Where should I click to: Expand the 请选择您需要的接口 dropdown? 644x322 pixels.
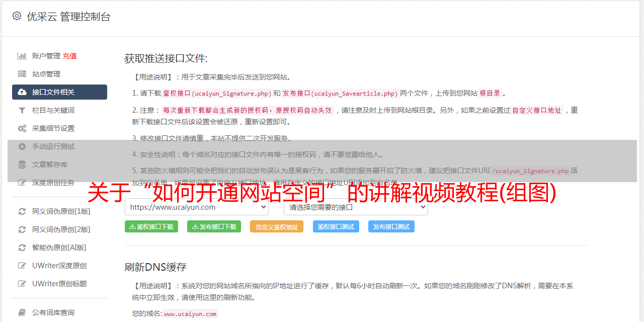coord(356,207)
